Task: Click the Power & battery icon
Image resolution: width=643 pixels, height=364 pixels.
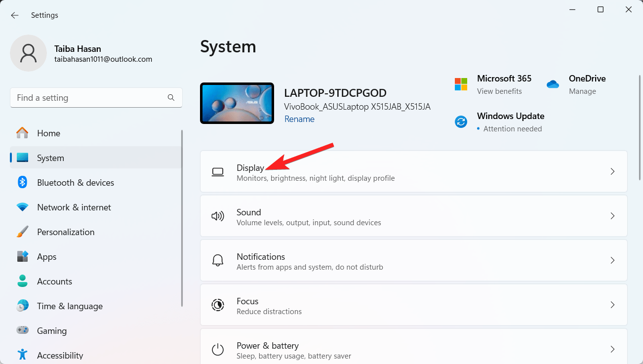Action: 218,349
